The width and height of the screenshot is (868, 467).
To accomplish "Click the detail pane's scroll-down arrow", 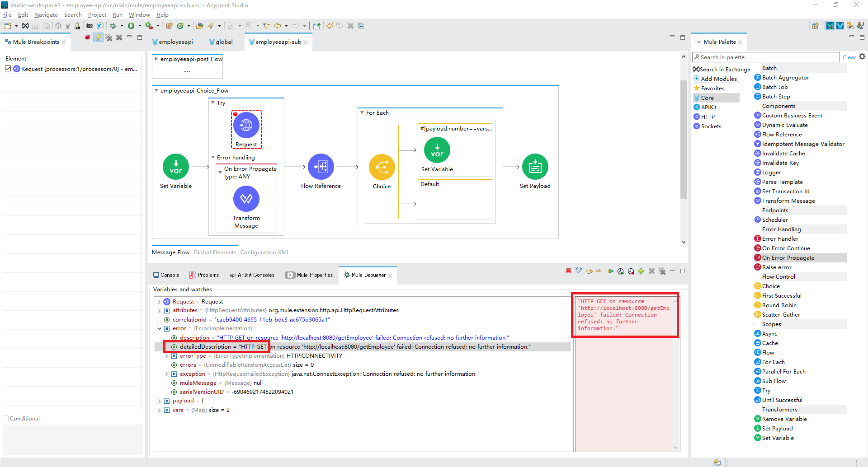I will 676,448.
